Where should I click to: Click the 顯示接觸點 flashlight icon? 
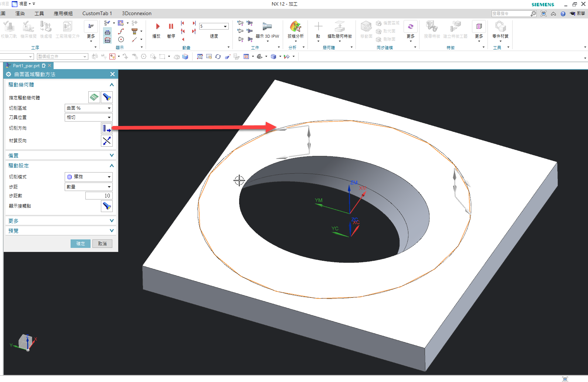(x=107, y=206)
